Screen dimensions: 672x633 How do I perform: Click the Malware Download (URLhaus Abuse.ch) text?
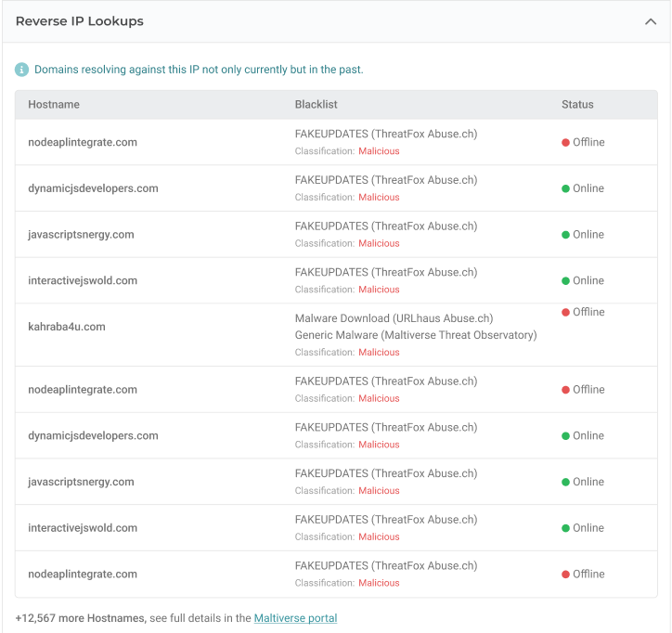[394, 318]
